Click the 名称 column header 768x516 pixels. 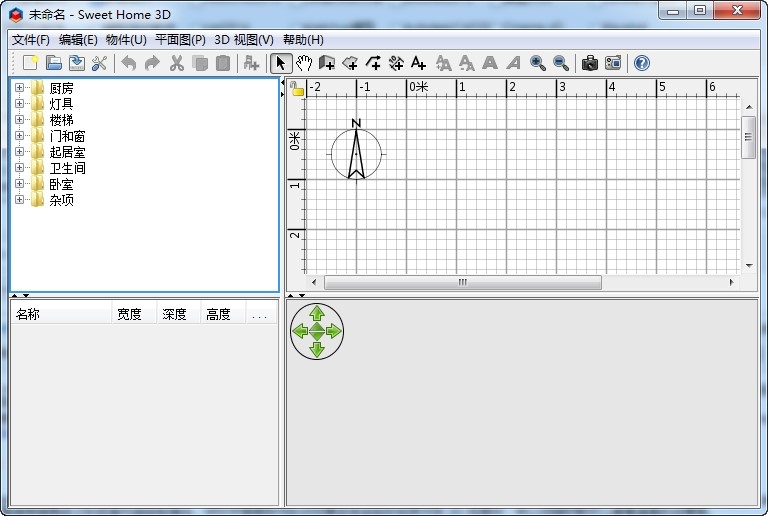pyautogui.click(x=60, y=314)
